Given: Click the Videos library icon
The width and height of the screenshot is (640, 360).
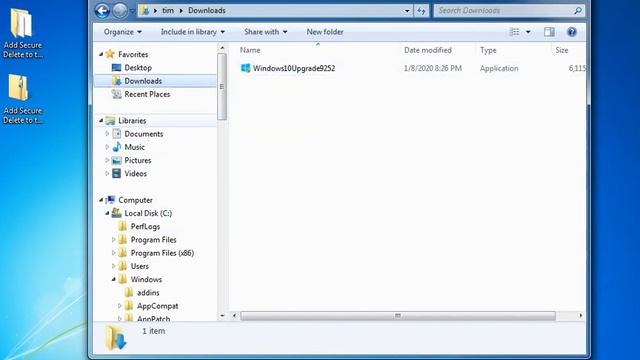Looking at the screenshot, I should (x=117, y=173).
